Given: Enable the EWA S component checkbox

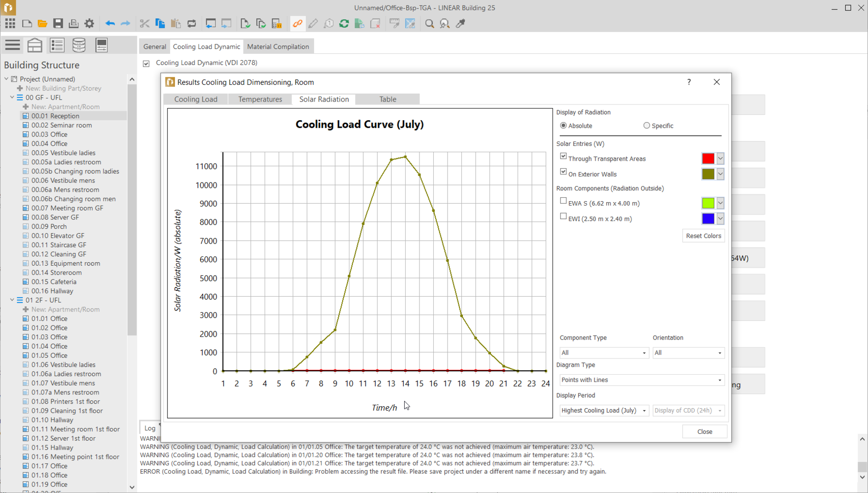Looking at the screenshot, I should 563,201.
